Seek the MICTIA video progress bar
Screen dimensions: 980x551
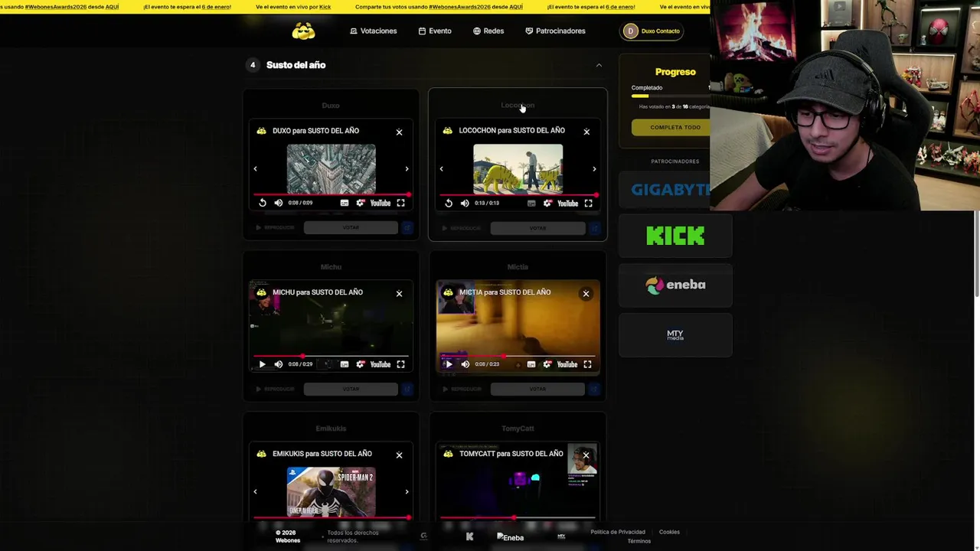(518, 356)
